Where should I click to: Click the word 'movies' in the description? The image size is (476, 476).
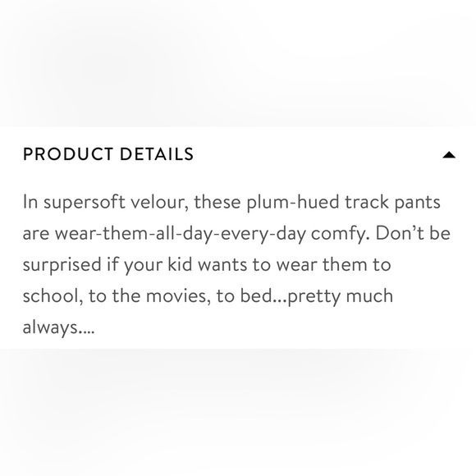178,296
